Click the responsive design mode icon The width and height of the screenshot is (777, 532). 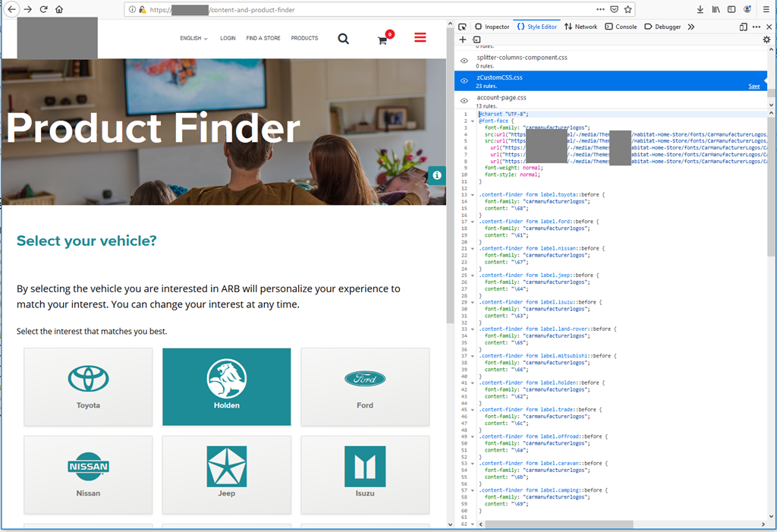(x=744, y=27)
